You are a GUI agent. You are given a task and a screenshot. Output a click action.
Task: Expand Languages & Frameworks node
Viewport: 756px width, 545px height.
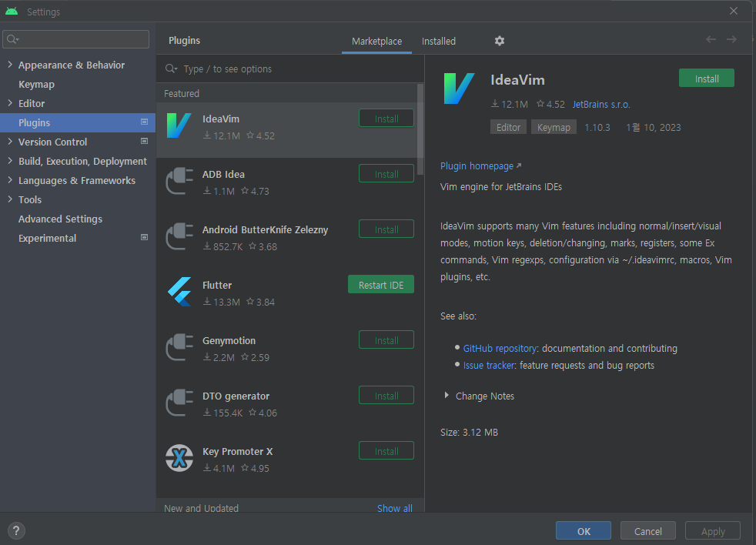click(10, 180)
